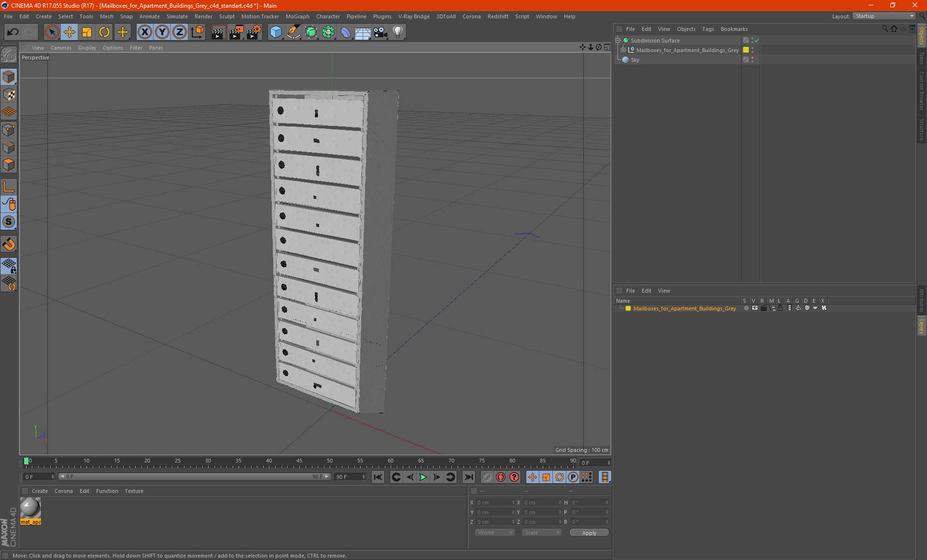
Task: Toggle Z axis lock
Action: tap(180, 32)
